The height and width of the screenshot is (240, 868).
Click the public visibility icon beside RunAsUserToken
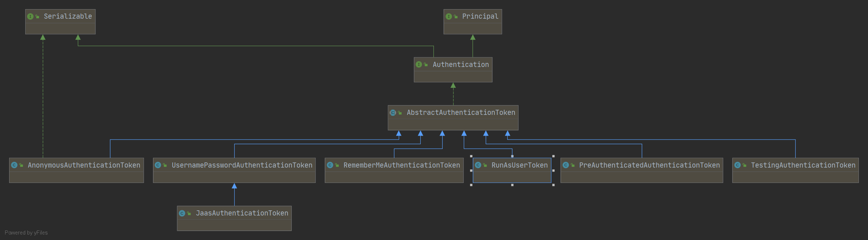pos(485,165)
